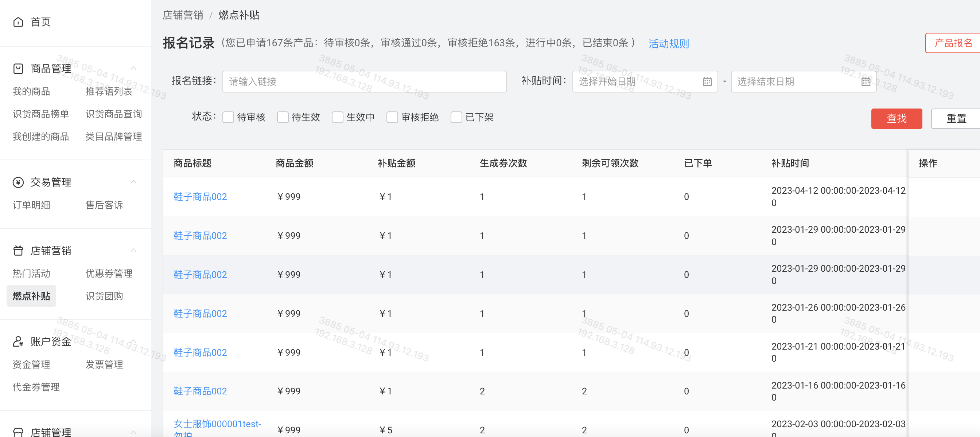This screenshot has height=437, width=980.
Task: Open 我创建的商品 menu item
Action: click(41, 137)
